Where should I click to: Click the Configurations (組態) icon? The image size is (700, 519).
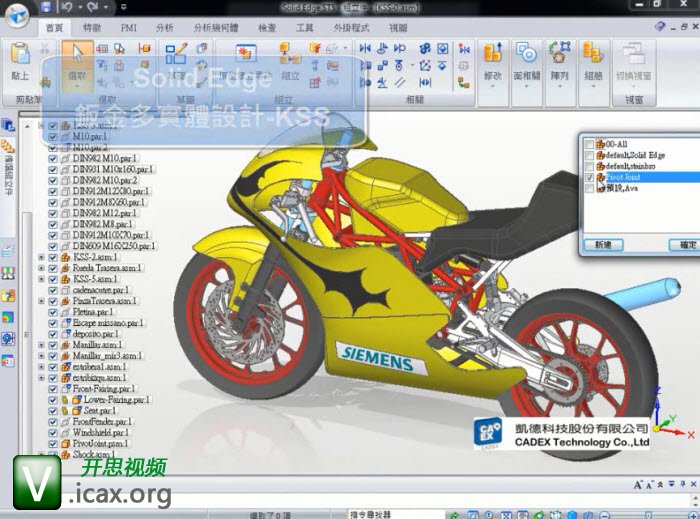593,53
